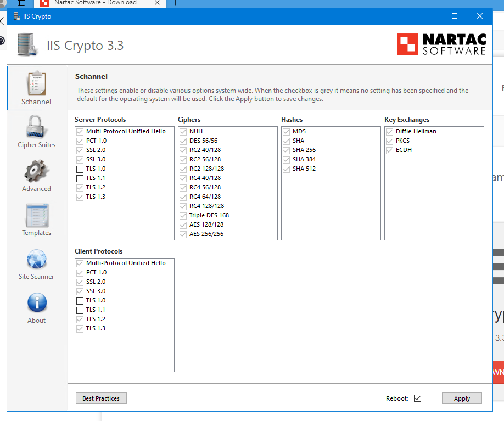Toggle the RC4 56/128 cipher

(183, 188)
